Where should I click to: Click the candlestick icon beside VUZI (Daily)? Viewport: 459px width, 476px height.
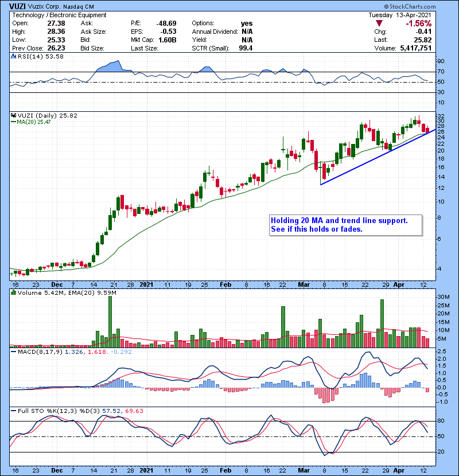coord(13,115)
